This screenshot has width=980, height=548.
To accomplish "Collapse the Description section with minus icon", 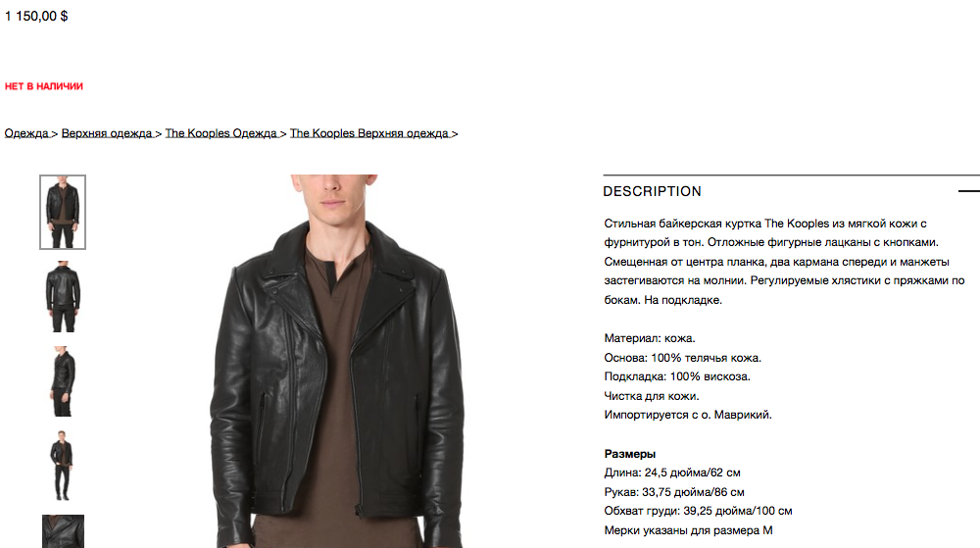I will [x=969, y=191].
